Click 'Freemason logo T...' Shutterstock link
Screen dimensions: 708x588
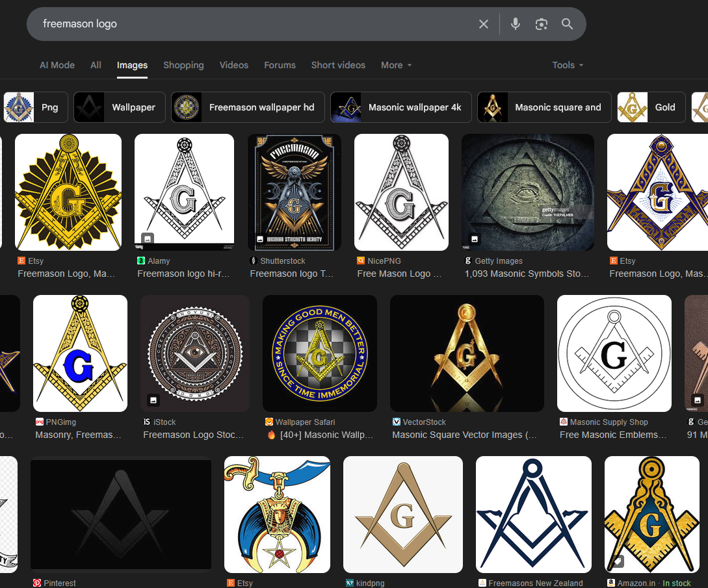(x=292, y=274)
